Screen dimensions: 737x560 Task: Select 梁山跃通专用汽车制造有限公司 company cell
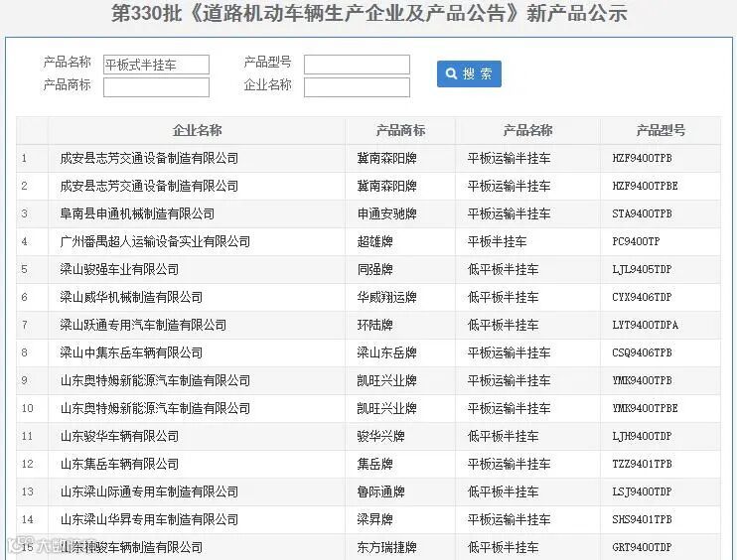tap(197, 325)
